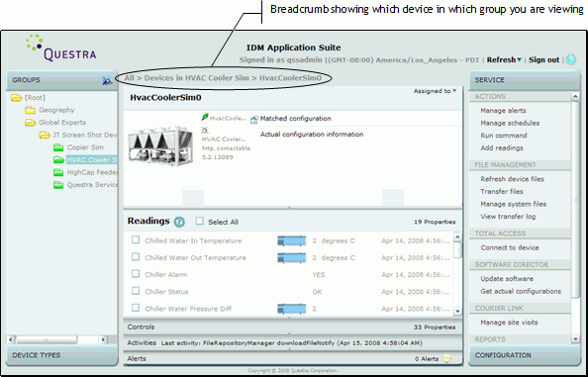Switch to the Configuration panel tab

pyautogui.click(x=525, y=355)
